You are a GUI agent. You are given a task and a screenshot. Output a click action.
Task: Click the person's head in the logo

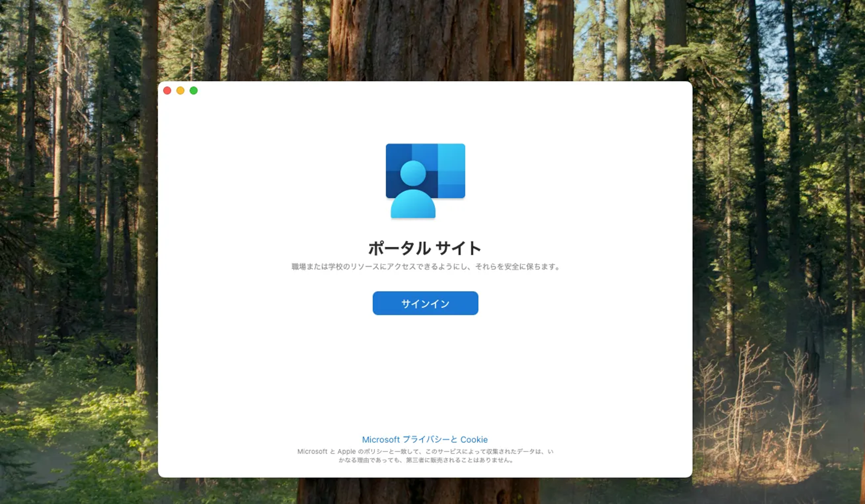(413, 173)
